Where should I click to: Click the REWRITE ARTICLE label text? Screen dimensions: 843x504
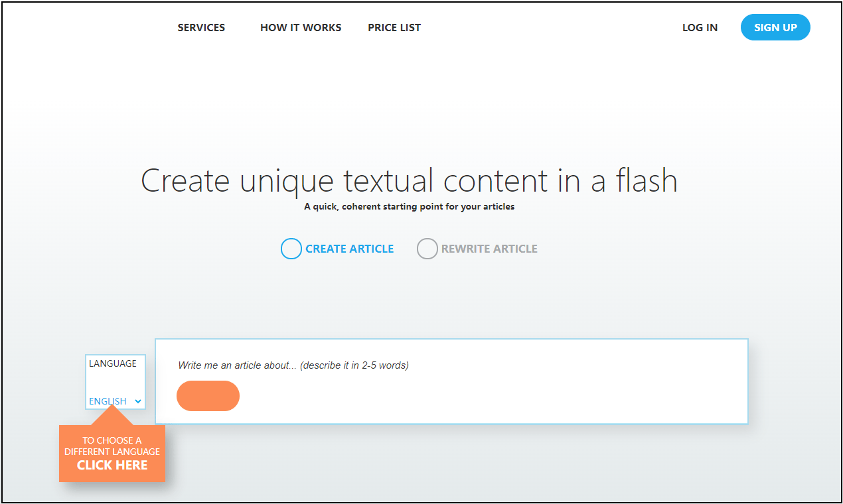click(489, 249)
